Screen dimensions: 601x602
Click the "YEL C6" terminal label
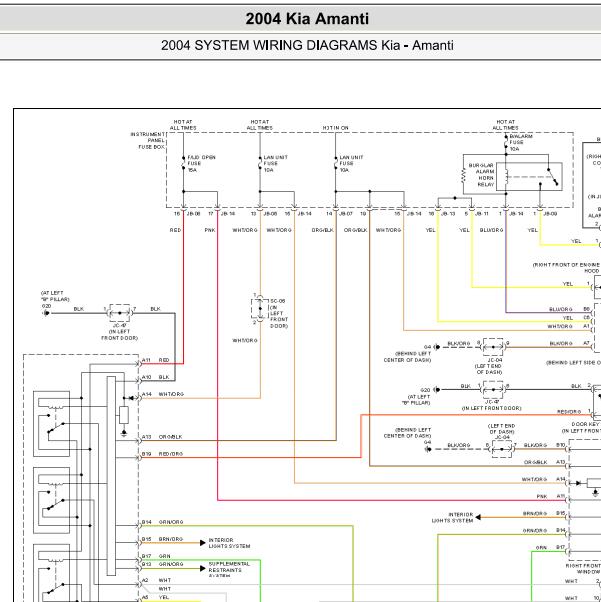pos(576,318)
